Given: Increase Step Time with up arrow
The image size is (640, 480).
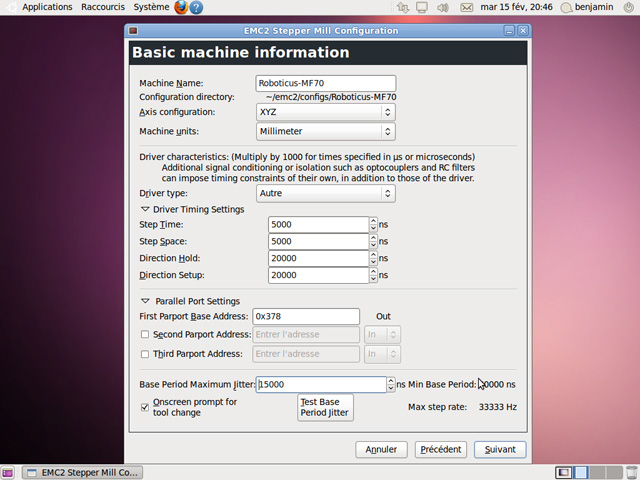Looking at the screenshot, I should point(373,221).
